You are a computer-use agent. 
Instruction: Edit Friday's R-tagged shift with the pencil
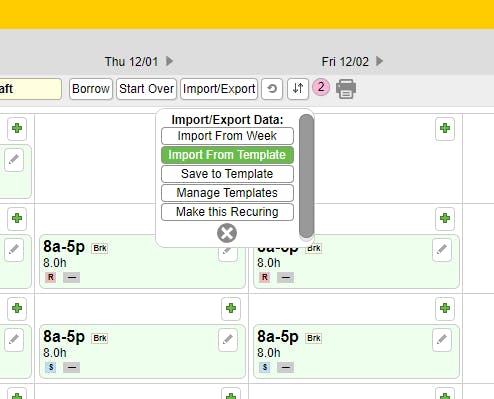click(x=442, y=250)
